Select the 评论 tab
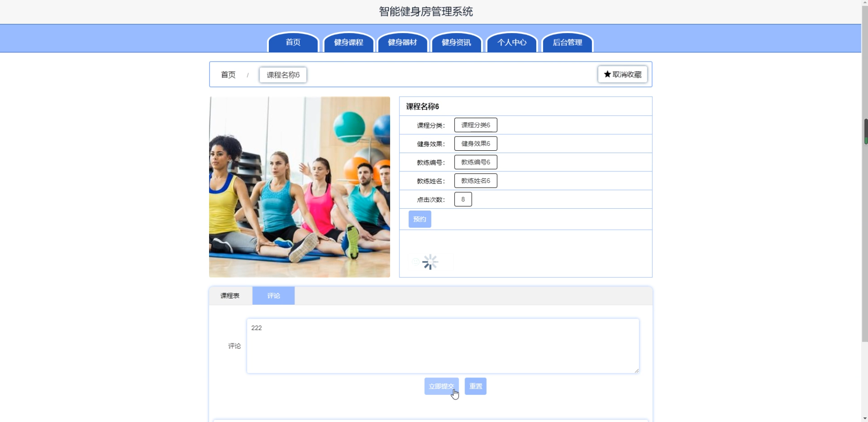868x422 pixels. [273, 296]
